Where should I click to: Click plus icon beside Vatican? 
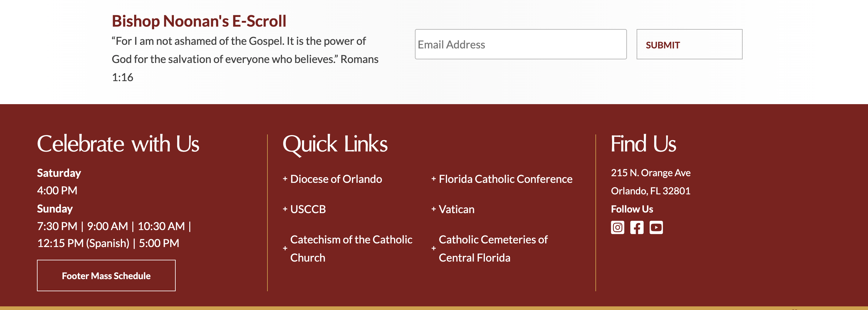click(434, 209)
